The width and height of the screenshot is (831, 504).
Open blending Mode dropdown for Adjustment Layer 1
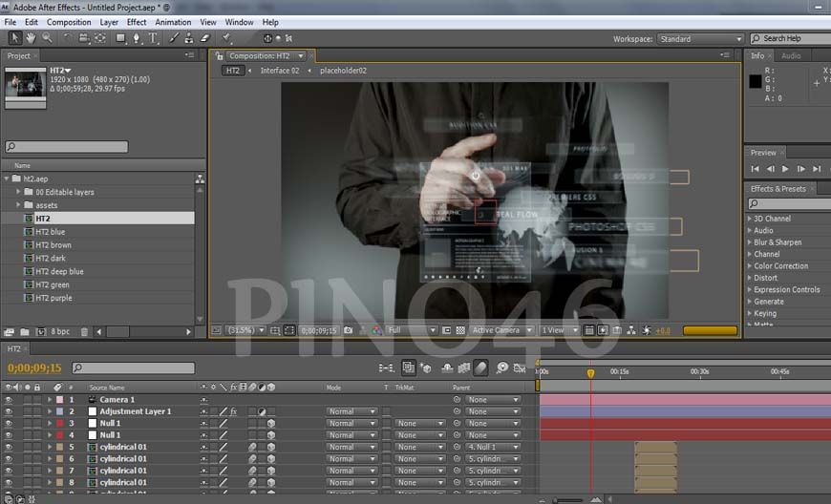(x=352, y=411)
